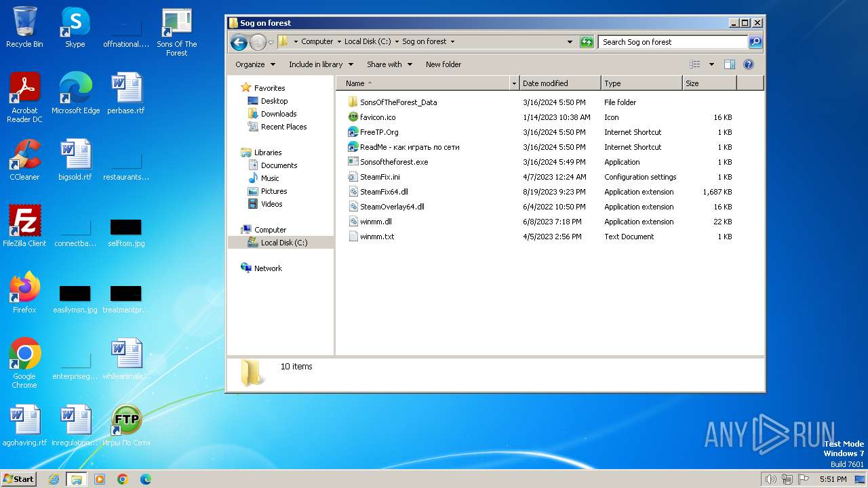Open the Name column filter dropdown

[515, 83]
